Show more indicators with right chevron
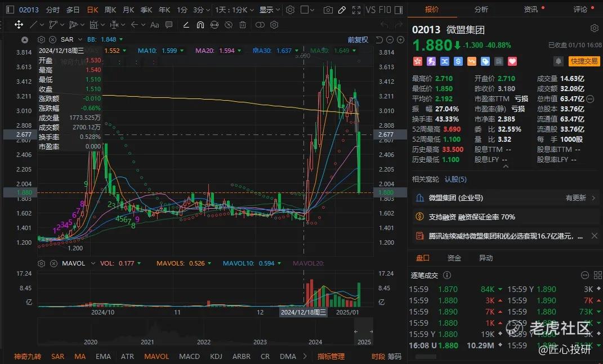The image size is (603, 364). [305, 356]
